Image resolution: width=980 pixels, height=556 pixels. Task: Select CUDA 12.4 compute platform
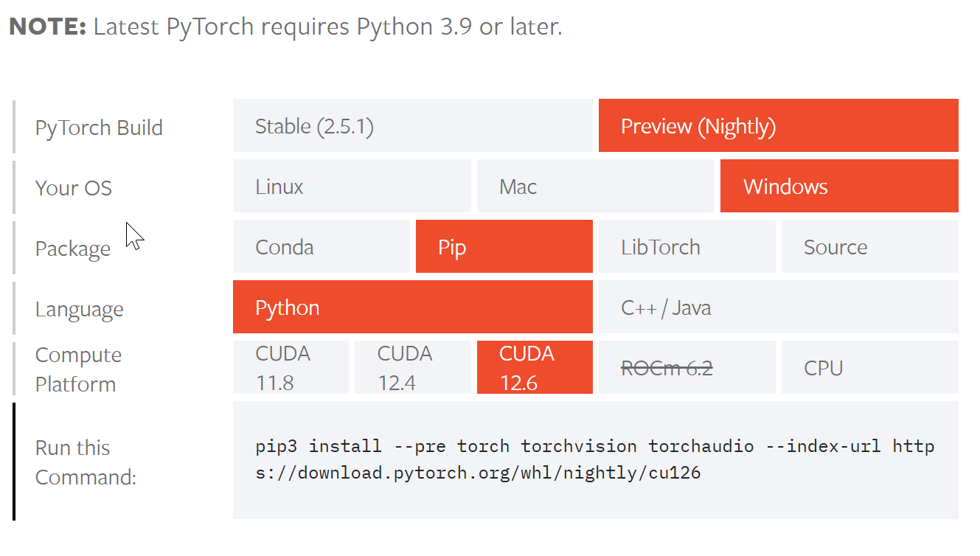point(412,368)
